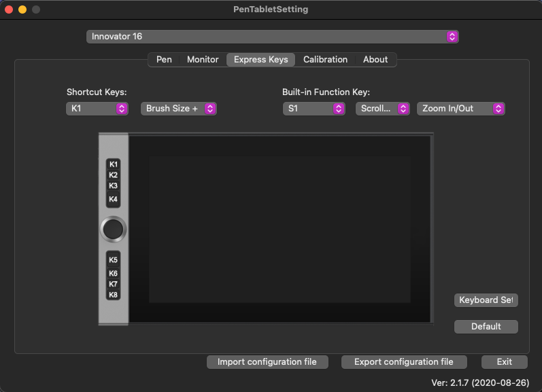Select the K2 key on tablet image

(113, 175)
